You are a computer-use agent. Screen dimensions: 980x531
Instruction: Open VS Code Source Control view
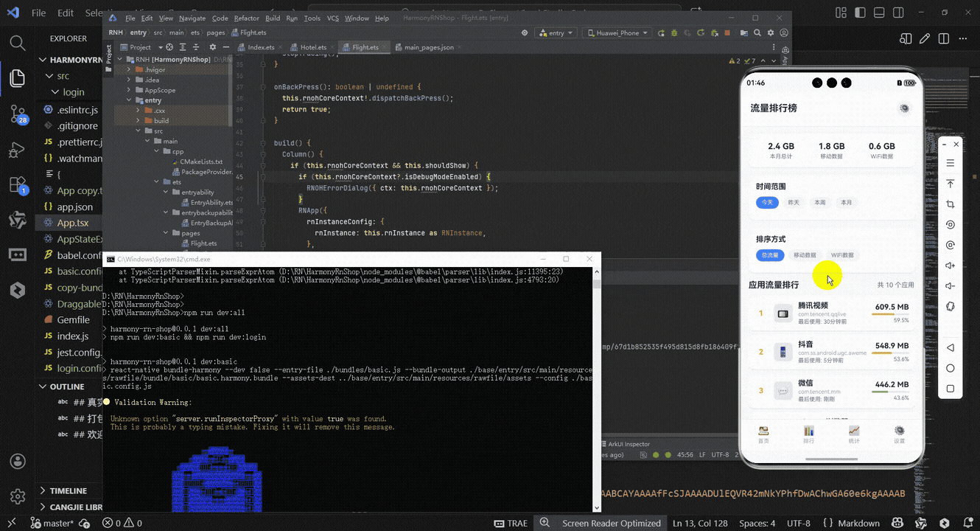18,114
